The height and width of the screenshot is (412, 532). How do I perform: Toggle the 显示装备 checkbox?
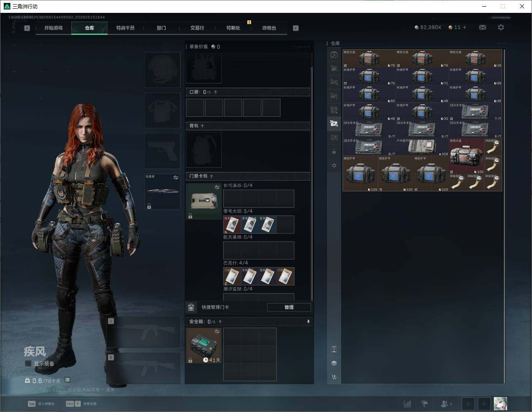(x=28, y=363)
